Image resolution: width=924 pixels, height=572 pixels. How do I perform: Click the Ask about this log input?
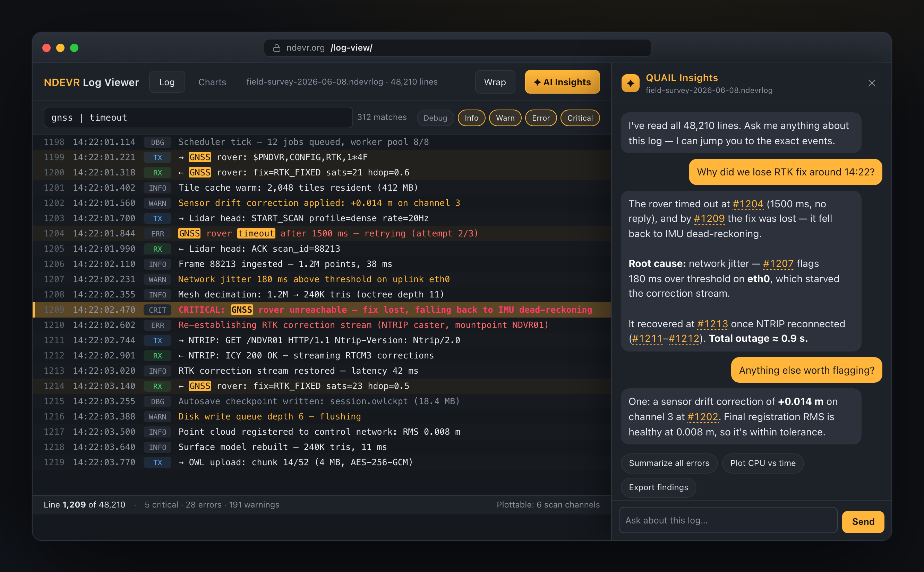pyautogui.click(x=728, y=520)
